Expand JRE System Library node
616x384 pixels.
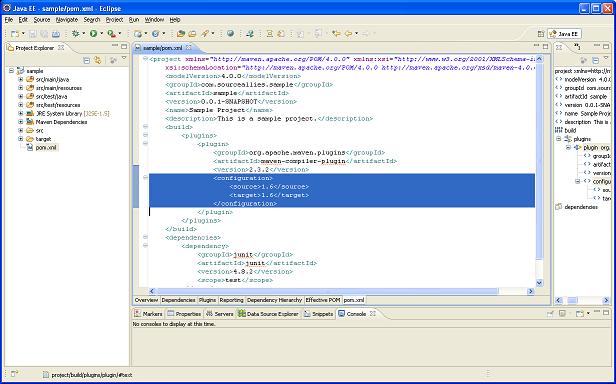pos(20,114)
